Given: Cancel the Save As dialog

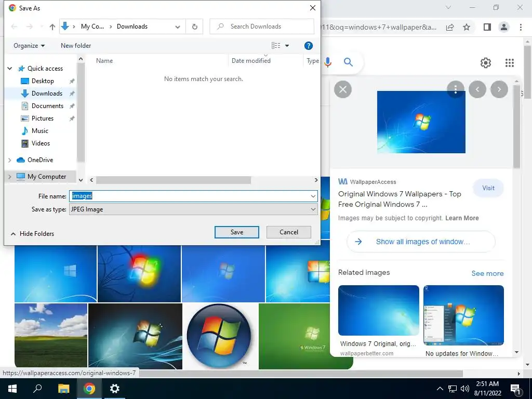Looking at the screenshot, I should click(289, 232).
